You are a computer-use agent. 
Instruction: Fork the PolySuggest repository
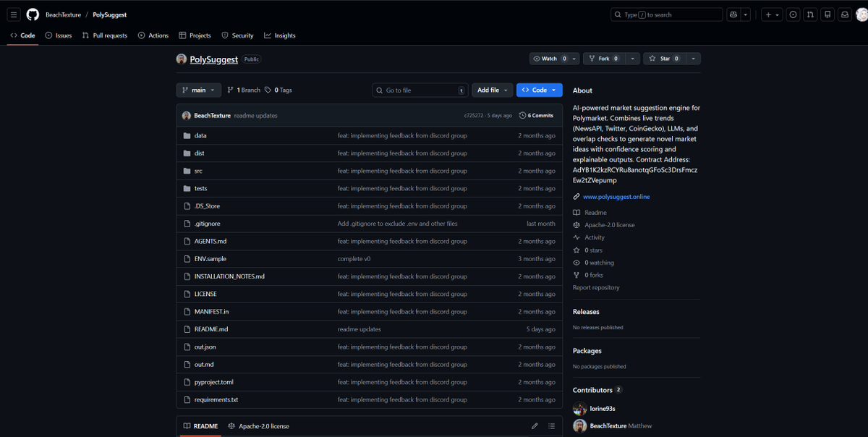point(604,59)
